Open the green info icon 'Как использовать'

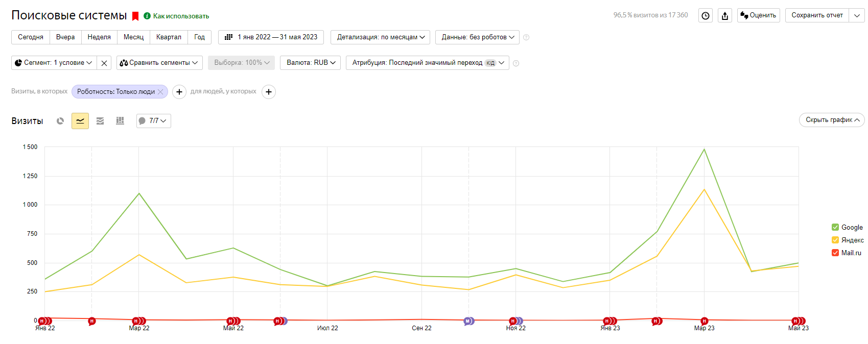click(147, 16)
